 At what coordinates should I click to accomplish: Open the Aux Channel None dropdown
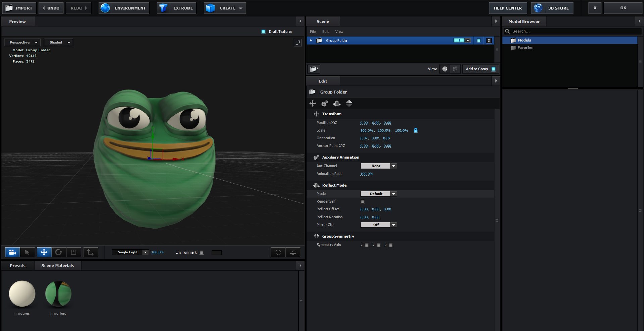[379, 166]
